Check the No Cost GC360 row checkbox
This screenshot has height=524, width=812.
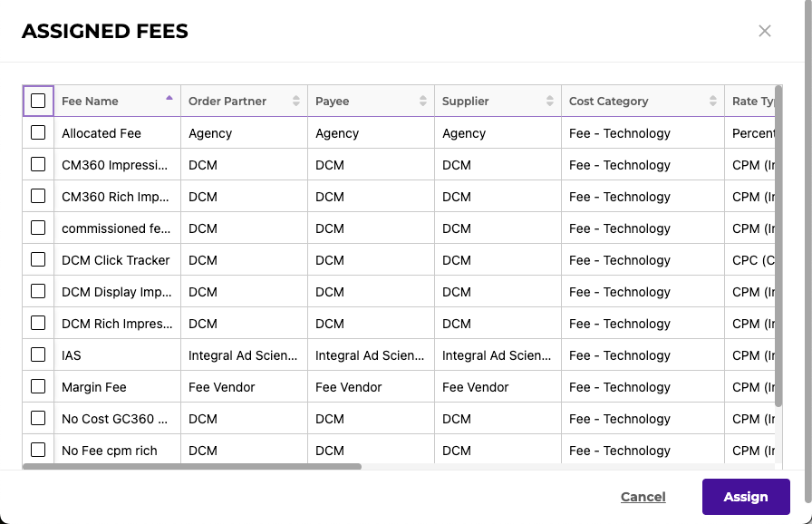pos(38,418)
